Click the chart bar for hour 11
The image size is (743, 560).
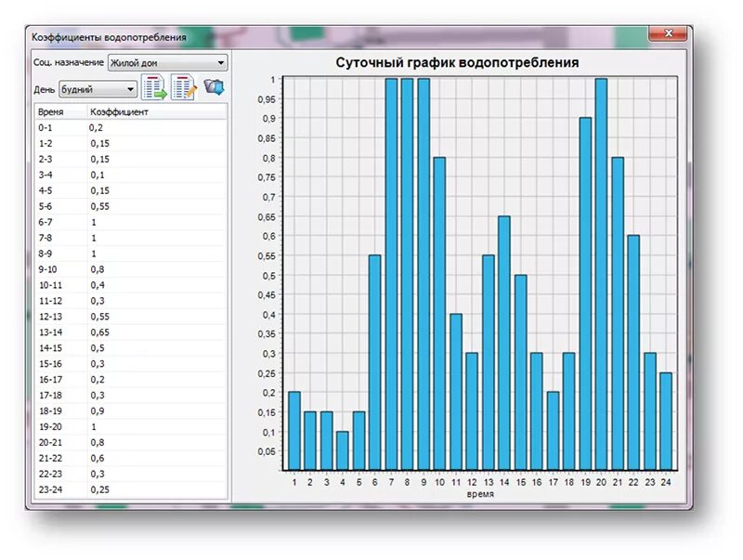click(x=456, y=392)
